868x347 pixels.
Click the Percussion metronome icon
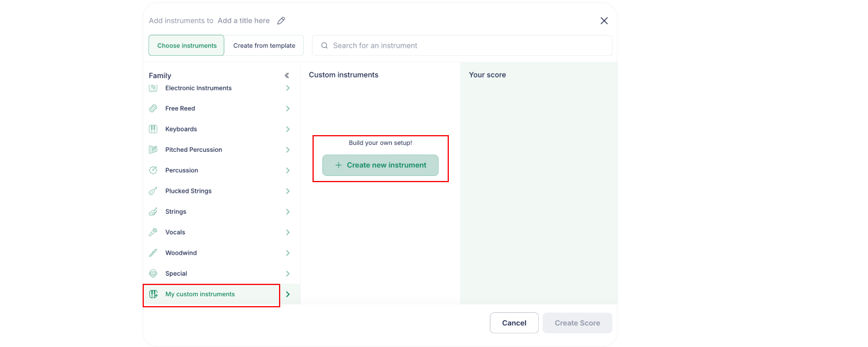(x=153, y=170)
